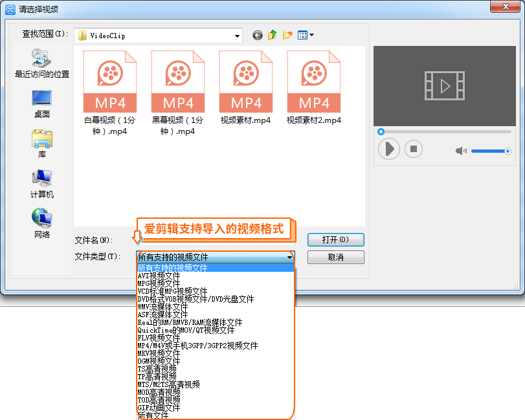
Task: Mute audio via the speaker icon
Action: [x=460, y=150]
